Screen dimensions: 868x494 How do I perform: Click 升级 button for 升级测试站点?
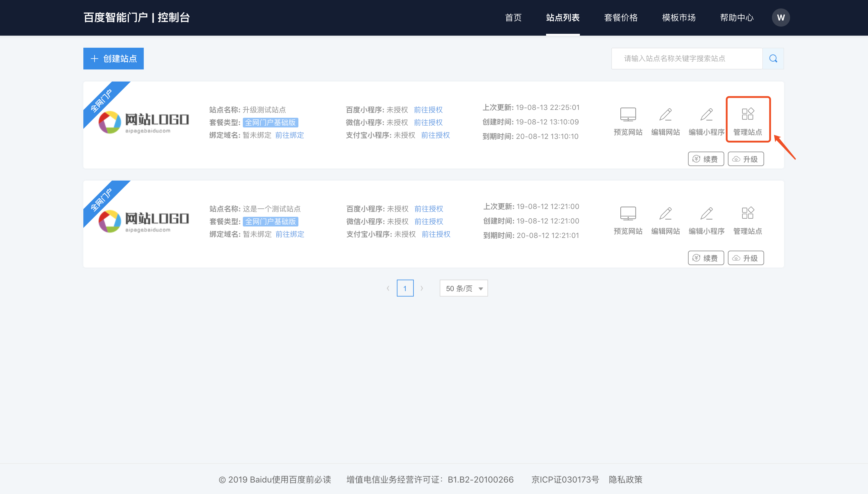745,159
